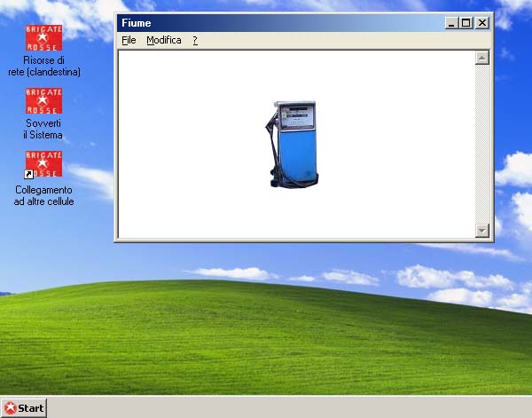Maximize the Fiume window
Screen dimensions: 532x418
(466, 23)
